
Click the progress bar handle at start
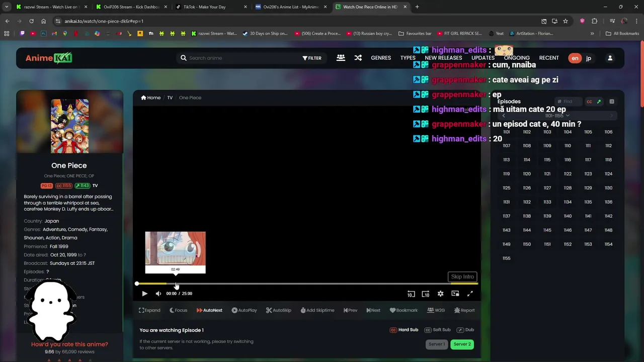coord(137,284)
